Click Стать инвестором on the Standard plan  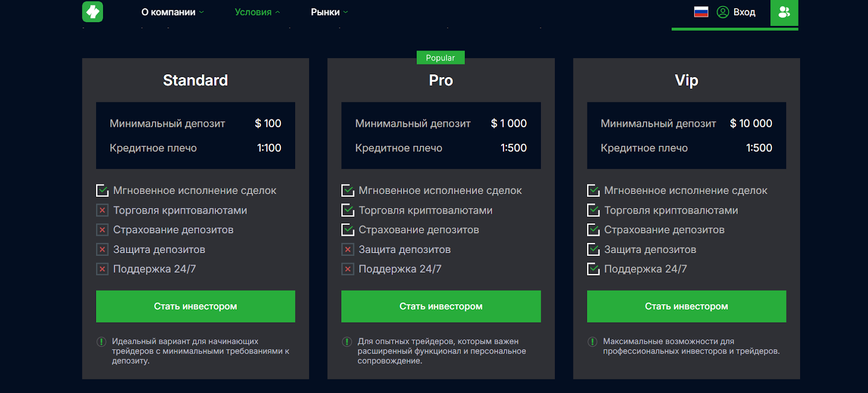[195, 306]
